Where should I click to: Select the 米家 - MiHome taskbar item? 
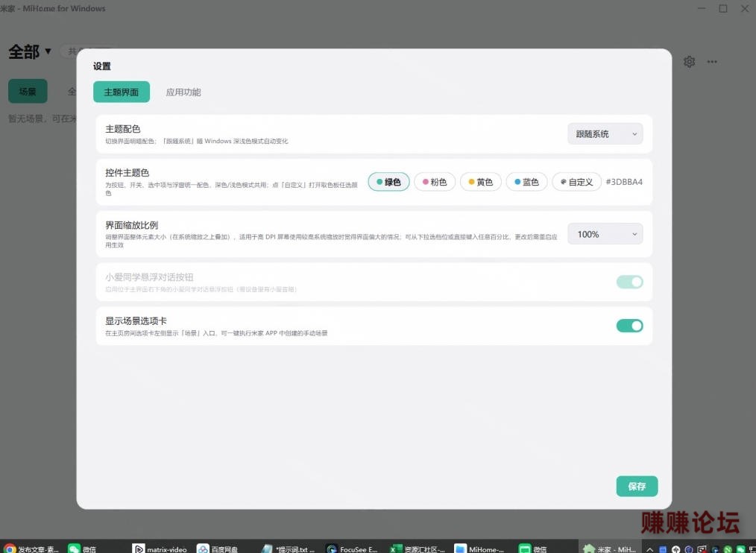(609, 549)
